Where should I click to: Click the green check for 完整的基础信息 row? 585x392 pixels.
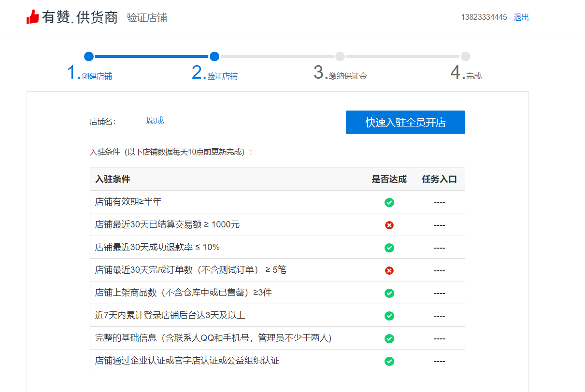389,338
